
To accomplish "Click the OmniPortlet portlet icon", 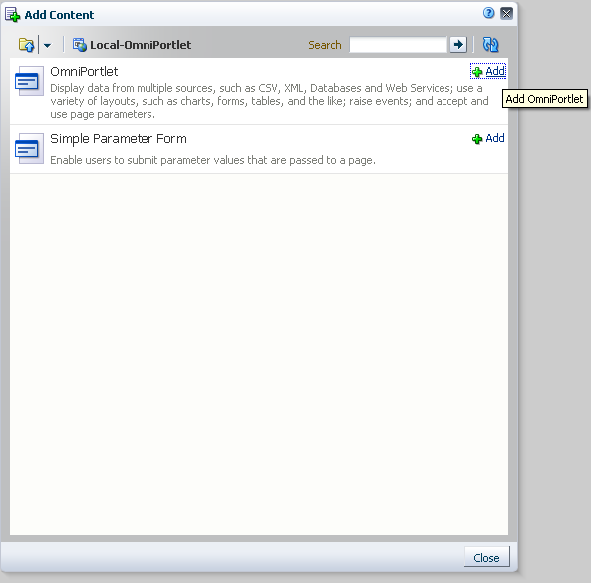I will click(29, 81).
